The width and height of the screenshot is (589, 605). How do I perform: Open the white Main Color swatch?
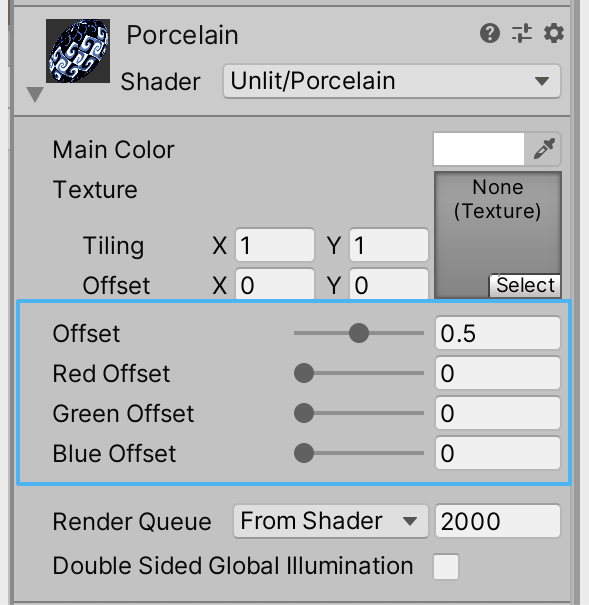point(479,149)
